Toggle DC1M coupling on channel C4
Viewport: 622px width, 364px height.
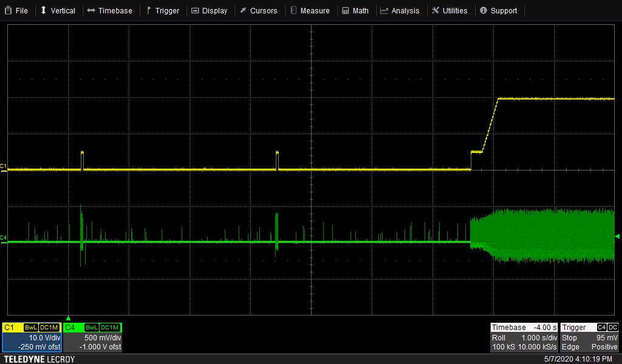click(110, 327)
